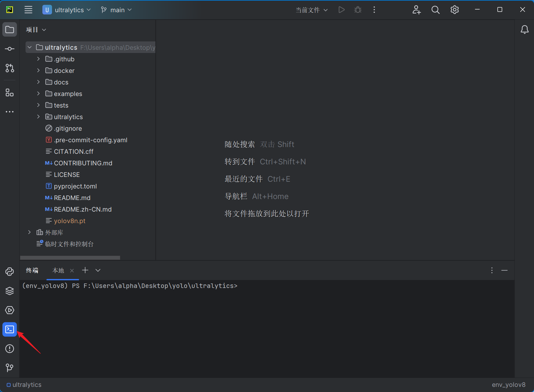Hide the terminal panel

504,270
